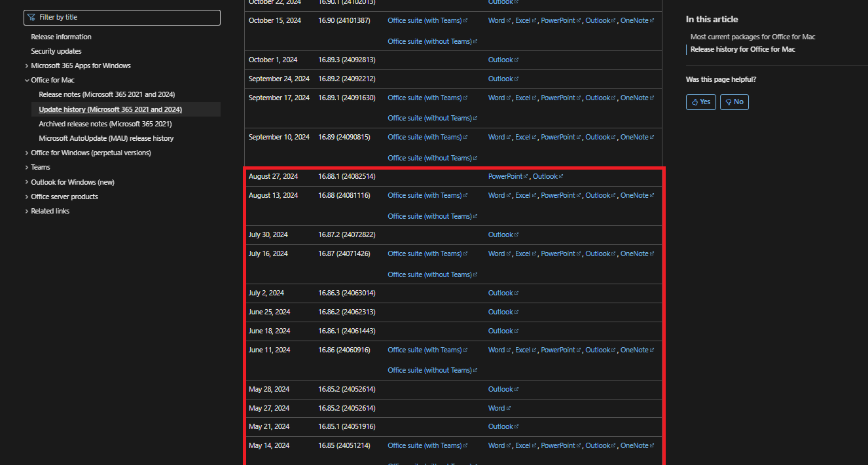Screen dimensions: 868x465
Task: Open the Excel link for June 11, 2024
Action: pyautogui.click(x=526, y=350)
